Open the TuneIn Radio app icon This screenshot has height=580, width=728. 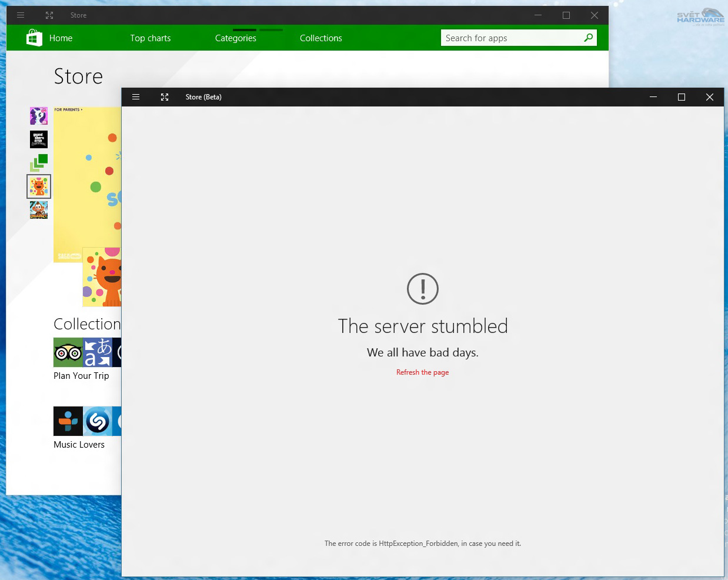68,421
